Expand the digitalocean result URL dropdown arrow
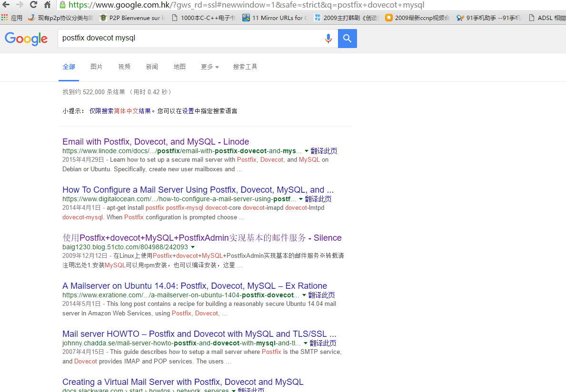Image resolution: width=566 pixels, height=392 pixels. pyautogui.click(x=301, y=199)
